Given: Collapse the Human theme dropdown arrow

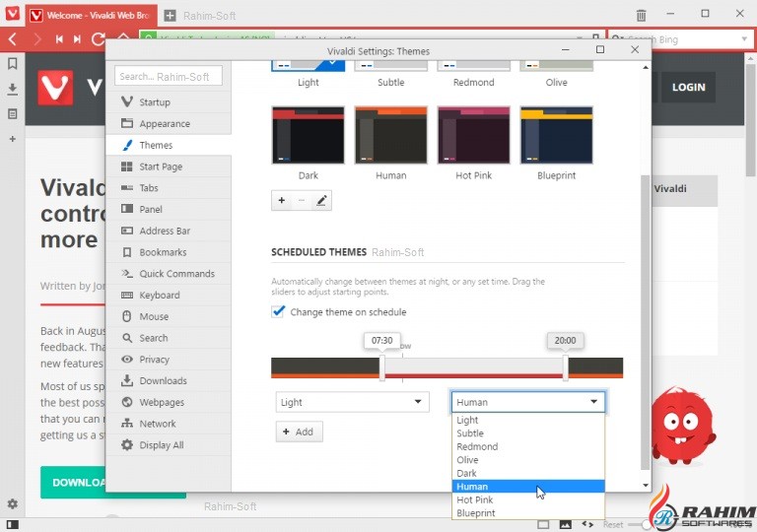Looking at the screenshot, I should point(593,402).
